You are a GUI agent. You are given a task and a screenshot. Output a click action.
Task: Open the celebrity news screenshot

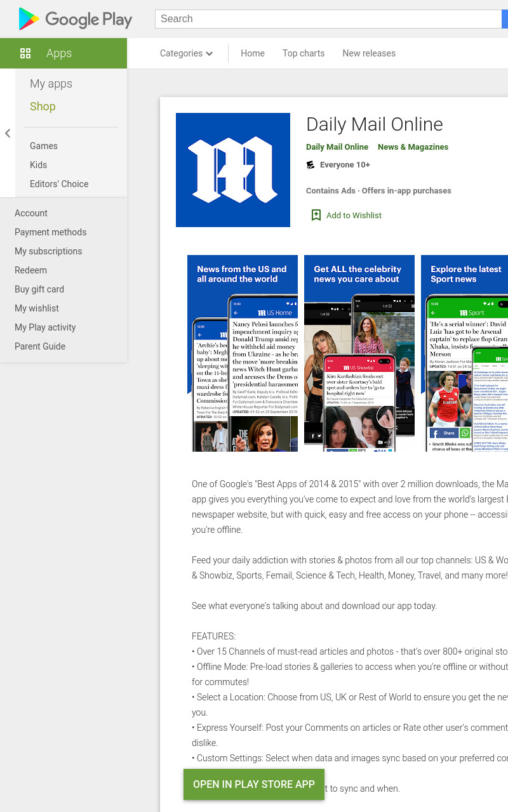(x=359, y=353)
